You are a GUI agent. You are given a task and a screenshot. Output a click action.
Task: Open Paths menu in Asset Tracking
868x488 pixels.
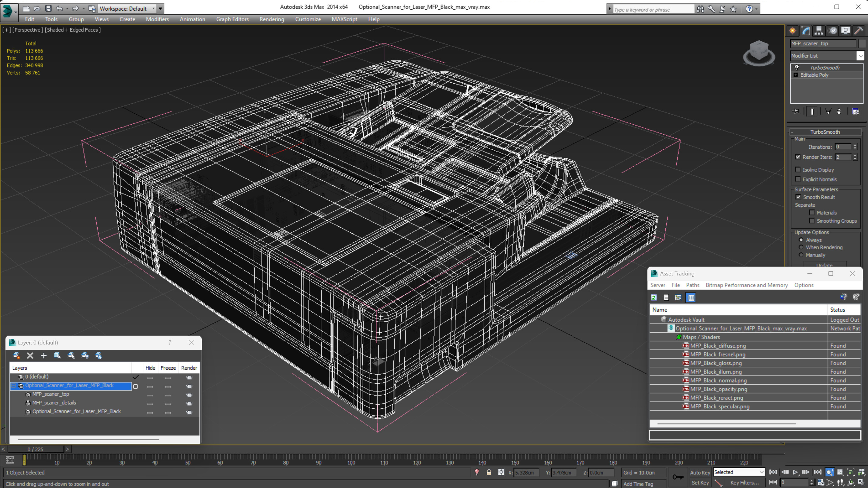692,285
